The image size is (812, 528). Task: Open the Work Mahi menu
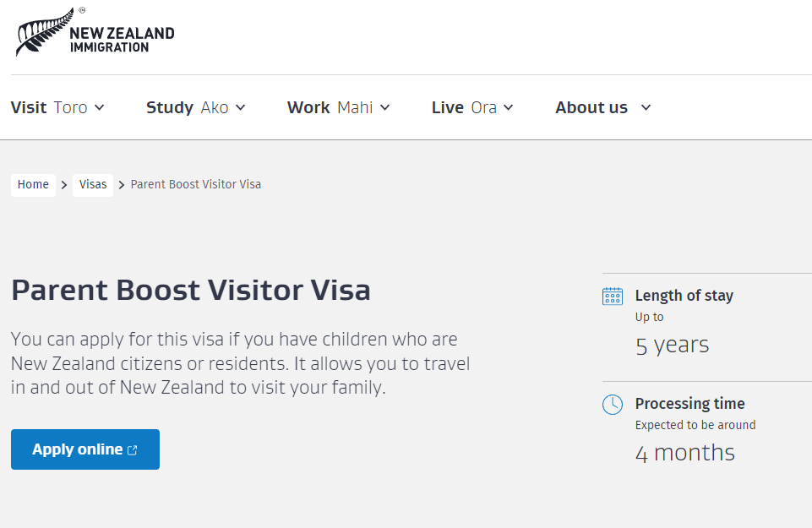click(330, 108)
